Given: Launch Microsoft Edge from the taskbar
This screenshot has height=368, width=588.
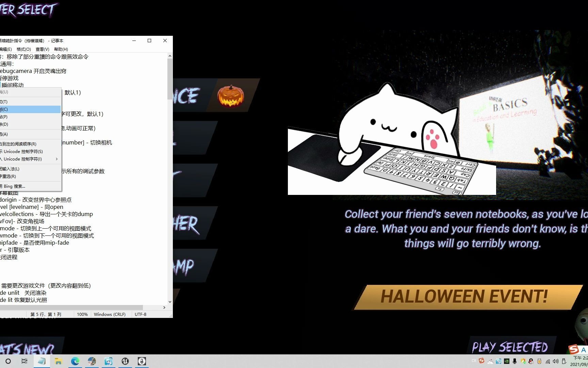Looking at the screenshot, I should click(75, 361).
